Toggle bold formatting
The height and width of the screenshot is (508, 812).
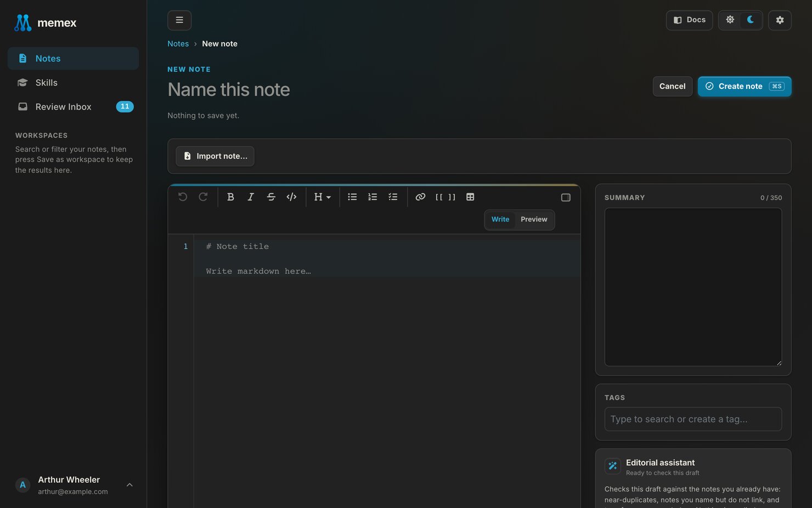(230, 197)
